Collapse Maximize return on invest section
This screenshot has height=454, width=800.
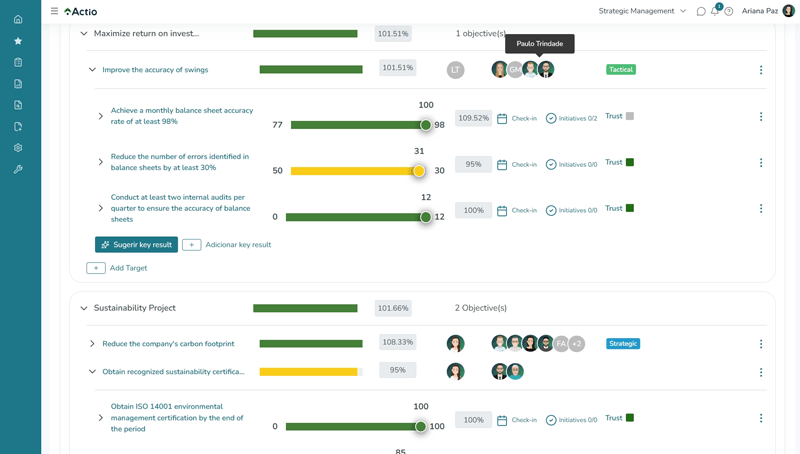tap(84, 34)
